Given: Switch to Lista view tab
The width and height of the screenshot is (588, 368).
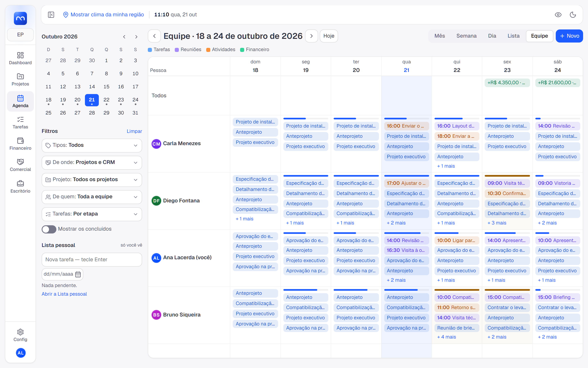Looking at the screenshot, I should pyautogui.click(x=513, y=36).
